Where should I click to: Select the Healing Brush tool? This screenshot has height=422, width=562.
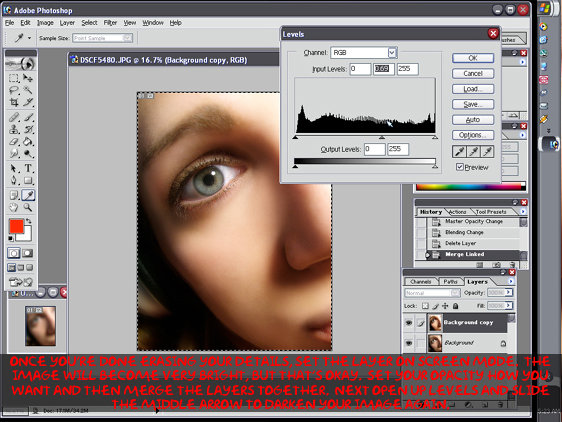pyautogui.click(x=14, y=117)
